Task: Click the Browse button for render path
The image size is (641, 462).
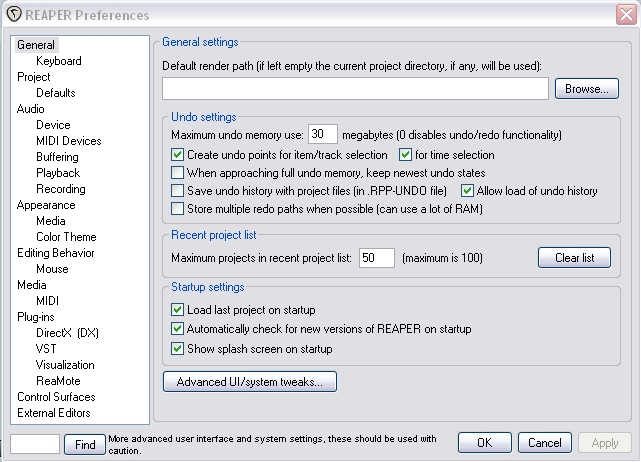Action: 587,89
